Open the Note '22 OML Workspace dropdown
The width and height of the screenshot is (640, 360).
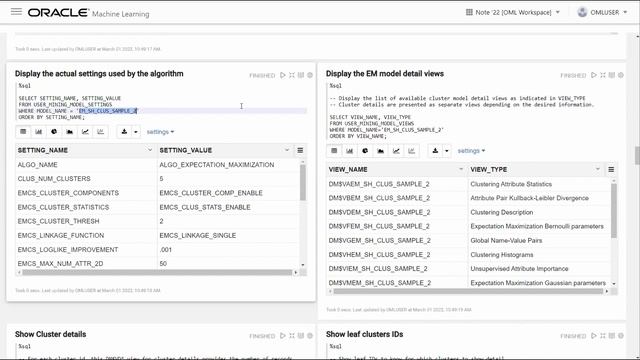[x=513, y=12]
